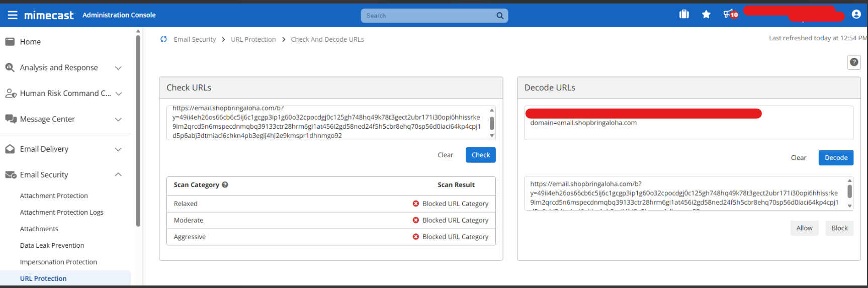Click blocked icon in Relaxed row
Screen dimensions: 868x288
coord(416,204)
